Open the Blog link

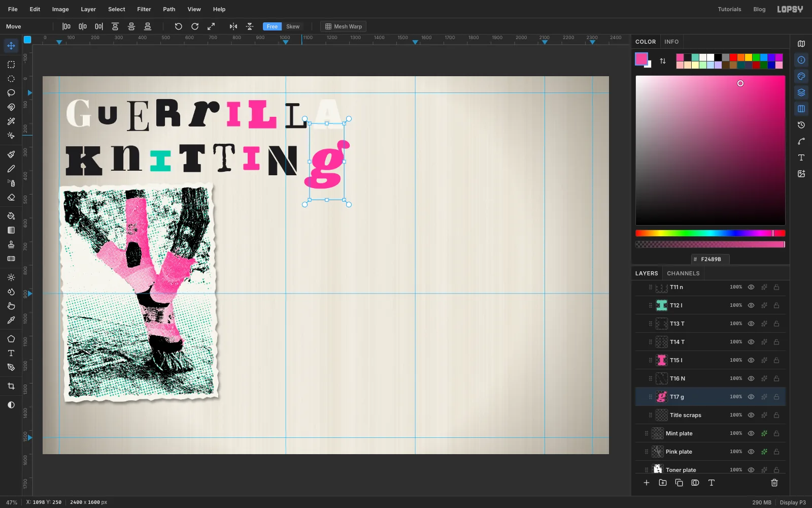pos(759,9)
